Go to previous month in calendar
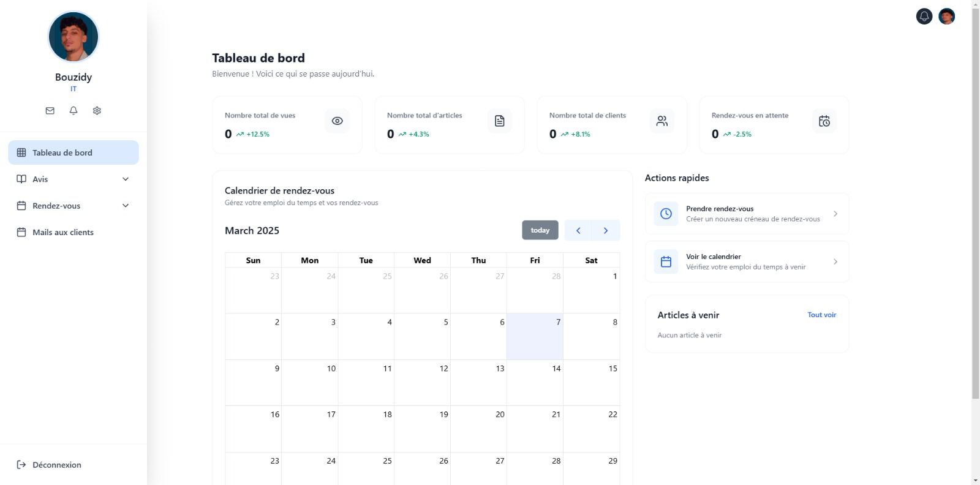The height and width of the screenshot is (485, 980). (578, 230)
